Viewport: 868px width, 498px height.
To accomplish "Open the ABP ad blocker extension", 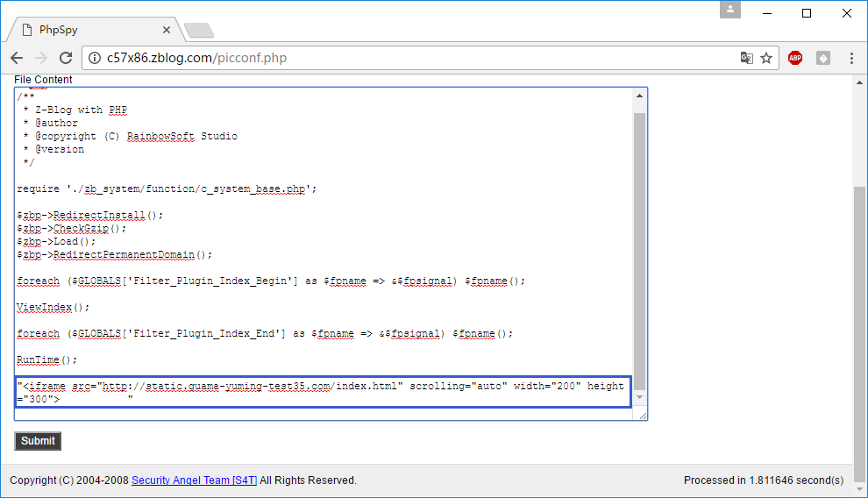I will (795, 58).
